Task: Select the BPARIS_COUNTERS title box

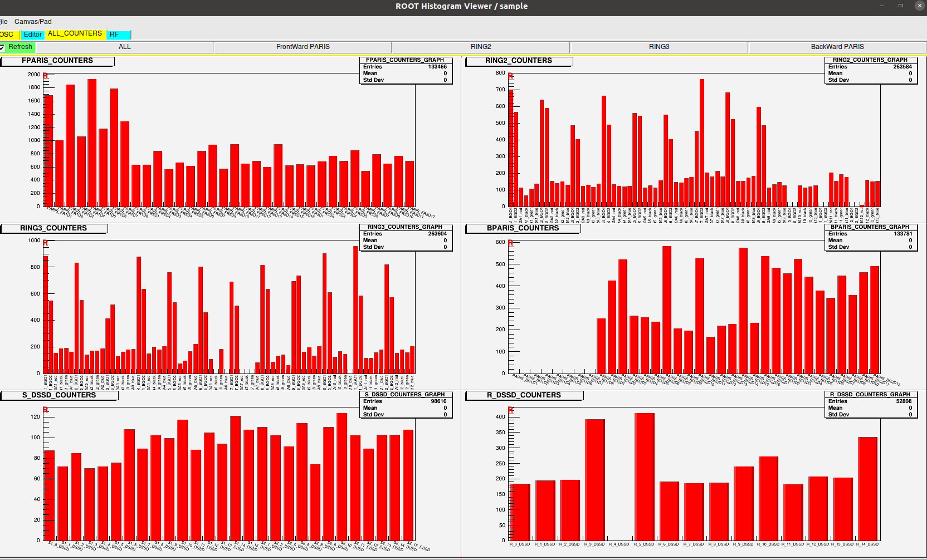Action: pos(523,228)
